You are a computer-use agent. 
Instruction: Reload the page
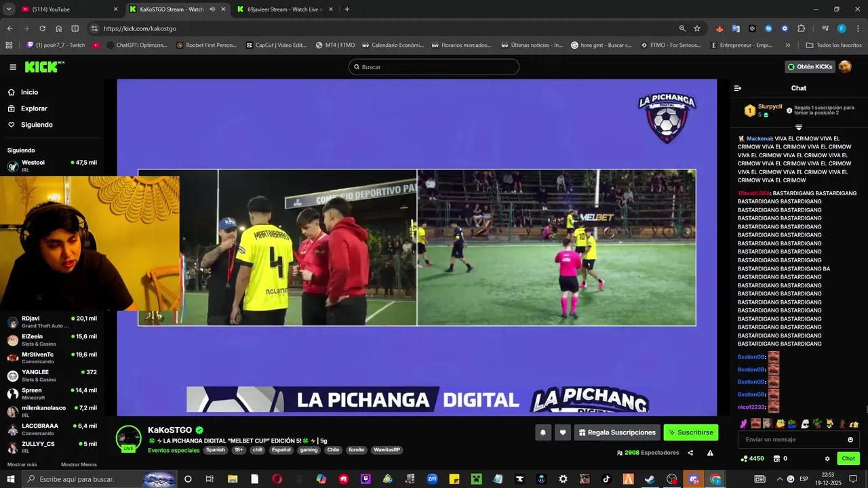[x=42, y=28]
